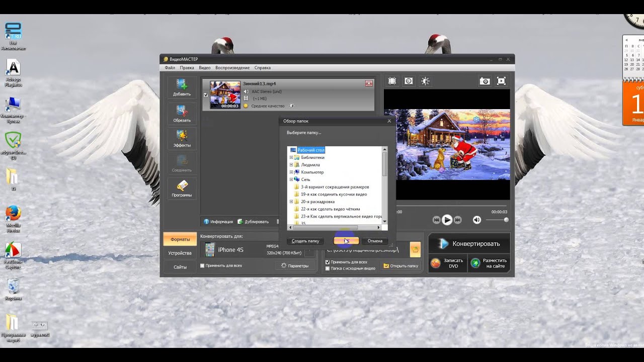
Task: Enable Папка с исходным видео checkbox
Action: click(x=328, y=268)
